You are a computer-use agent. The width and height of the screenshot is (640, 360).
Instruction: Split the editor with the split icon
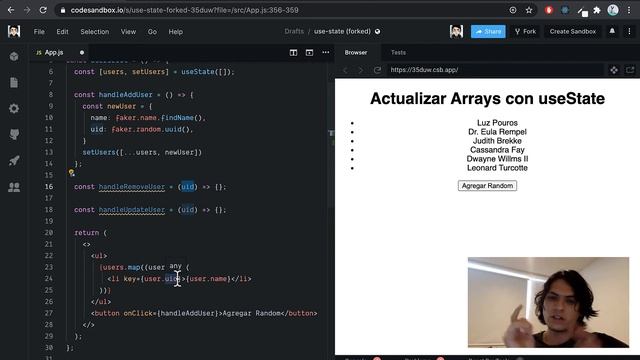293,52
